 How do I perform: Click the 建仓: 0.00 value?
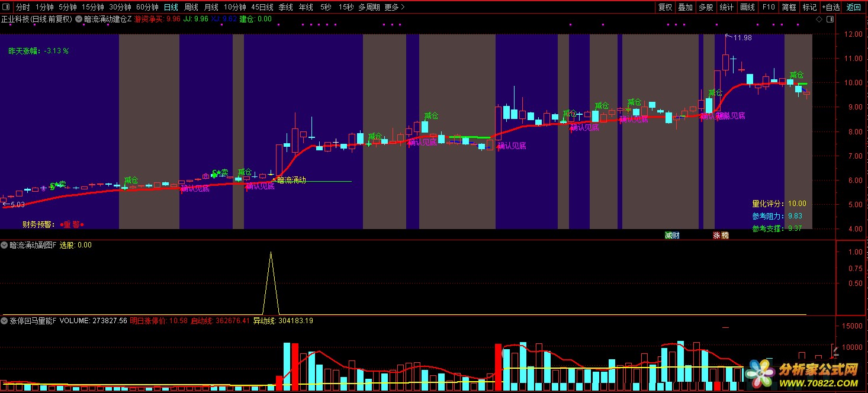click(x=256, y=19)
